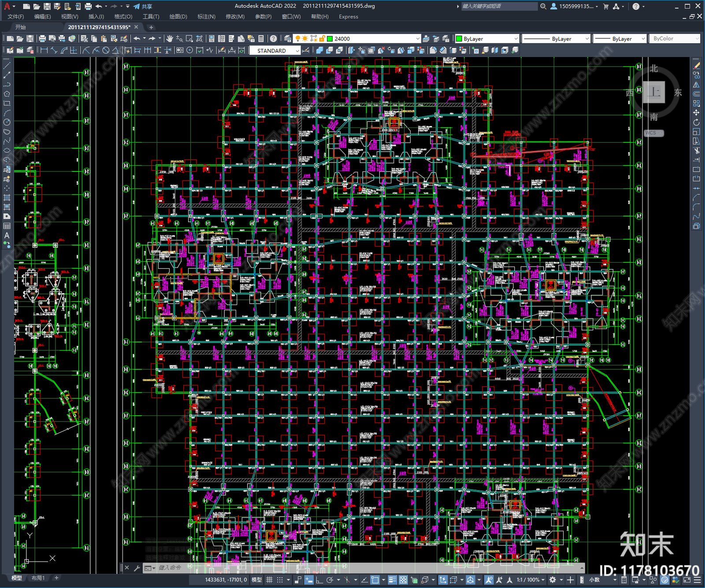Open the Layer Properties manager icon
This screenshot has width=705, height=588.
[x=288, y=39]
